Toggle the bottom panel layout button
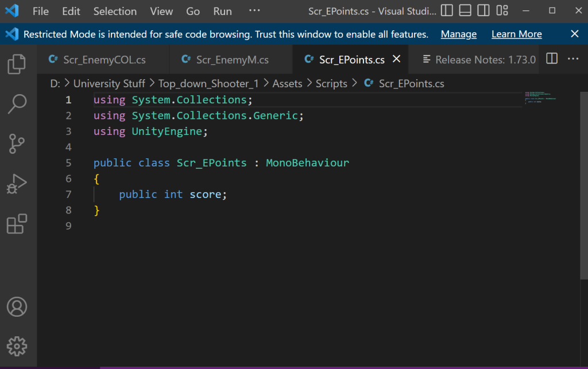The height and width of the screenshot is (369, 588). (466, 11)
